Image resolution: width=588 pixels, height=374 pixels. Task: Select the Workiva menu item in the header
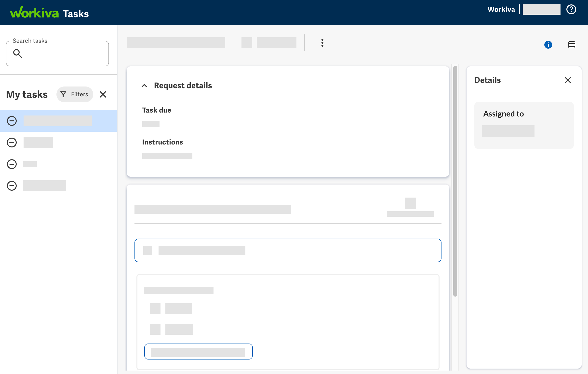(501, 9)
